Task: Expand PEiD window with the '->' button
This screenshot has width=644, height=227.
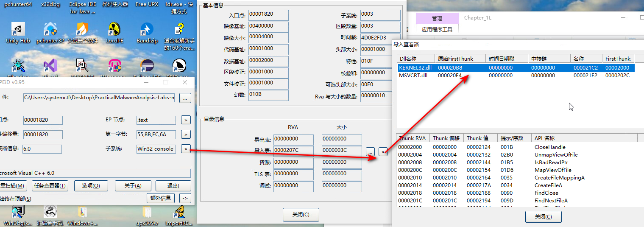Action: [x=185, y=198]
